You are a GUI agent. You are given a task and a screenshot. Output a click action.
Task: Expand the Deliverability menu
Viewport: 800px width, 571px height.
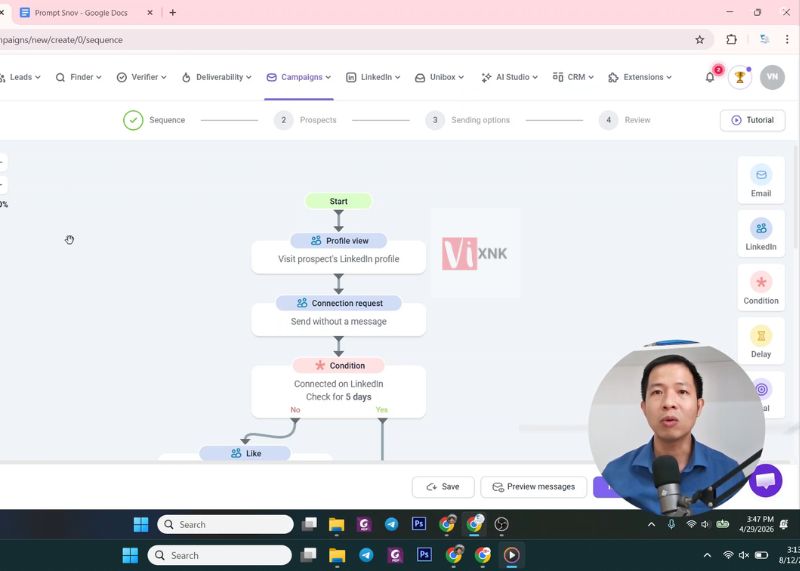click(217, 77)
